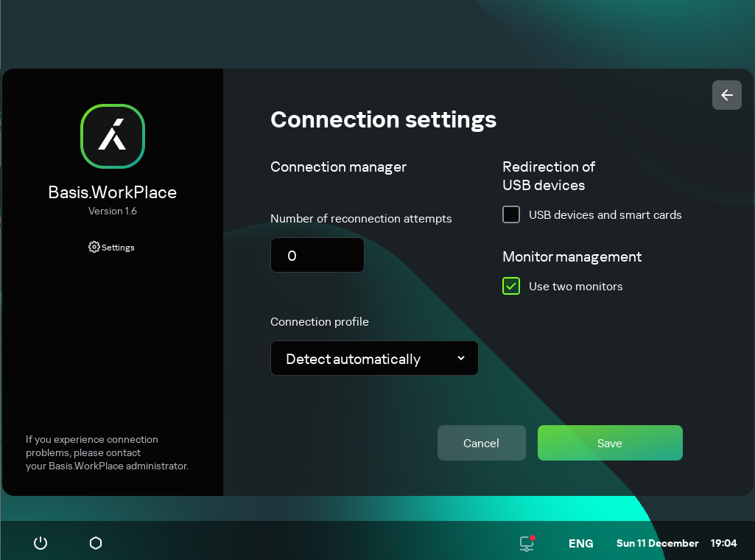755x560 pixels.
Task: Click the Connection profile chevron arrow
Action: click(x=461, y=358)
